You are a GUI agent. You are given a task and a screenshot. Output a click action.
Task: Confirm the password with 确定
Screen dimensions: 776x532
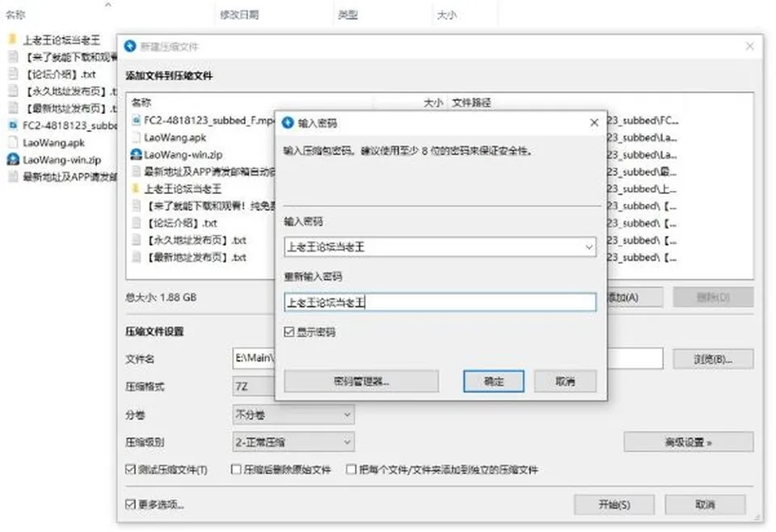pyautogui.click(x=493, y=381)
